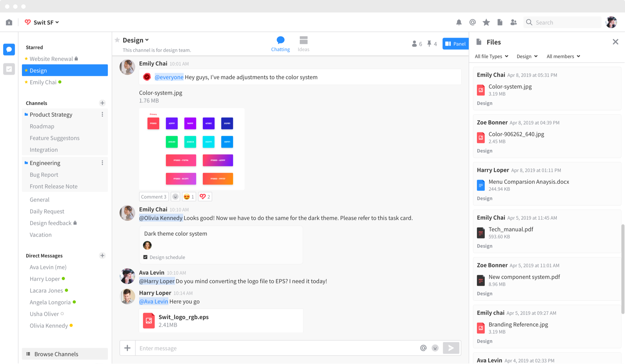625x364 pixels.
Task: Open mentions via the @ header icon
Action: click(472, 22)
